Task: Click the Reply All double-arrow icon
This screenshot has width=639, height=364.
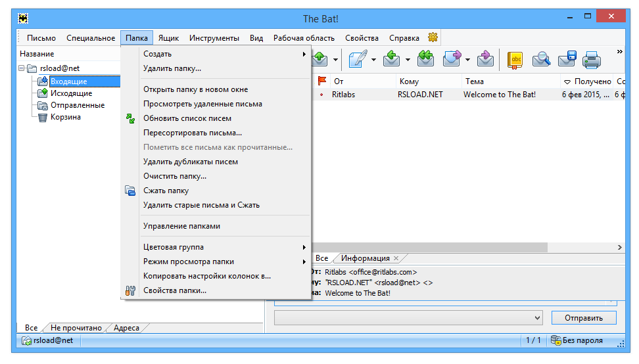Action: pos(425,59)
